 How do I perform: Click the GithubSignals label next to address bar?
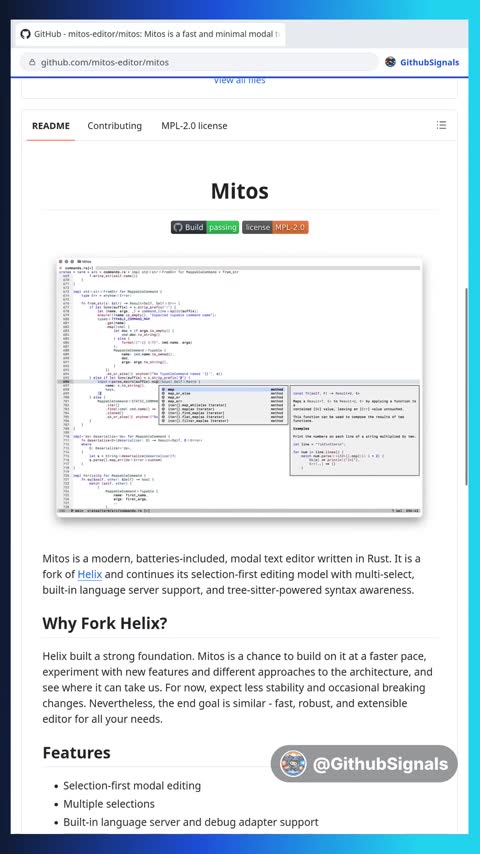429,62
